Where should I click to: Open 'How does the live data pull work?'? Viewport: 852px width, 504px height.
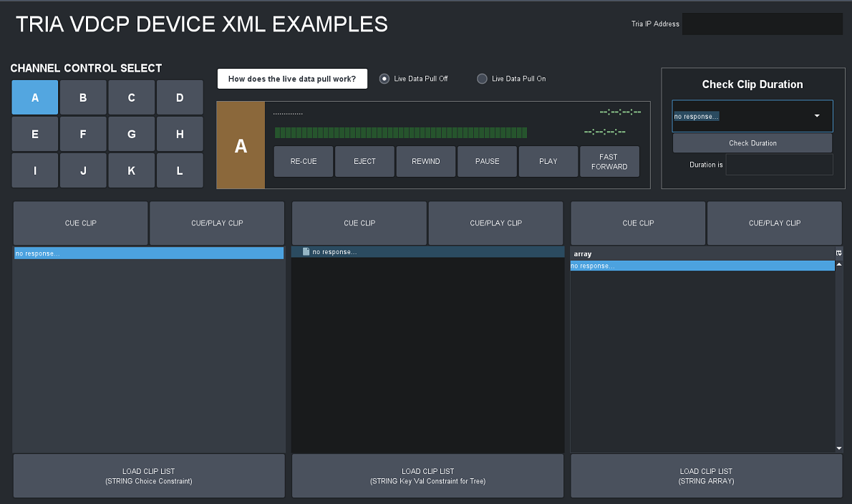click(x=292, y=79)
